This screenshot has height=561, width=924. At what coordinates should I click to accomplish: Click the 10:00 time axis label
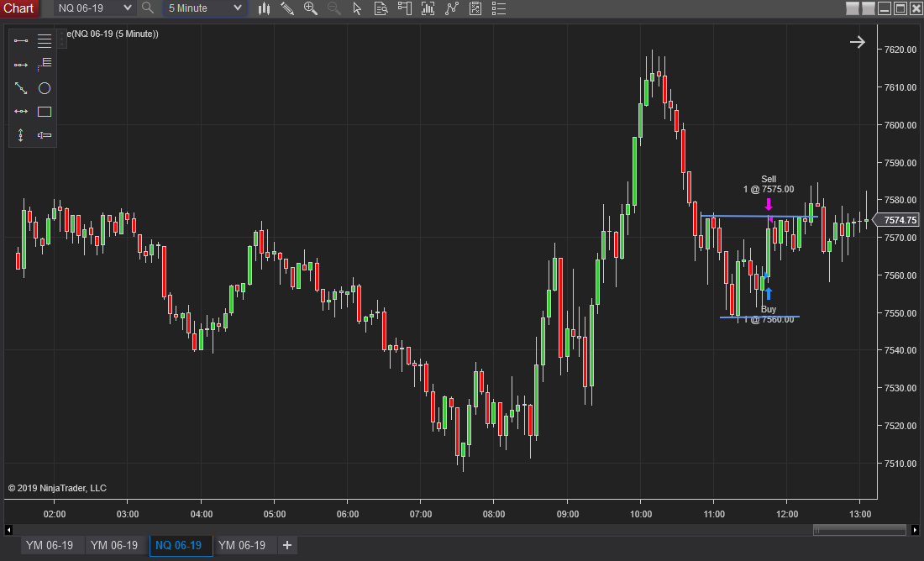pos(641,514)
